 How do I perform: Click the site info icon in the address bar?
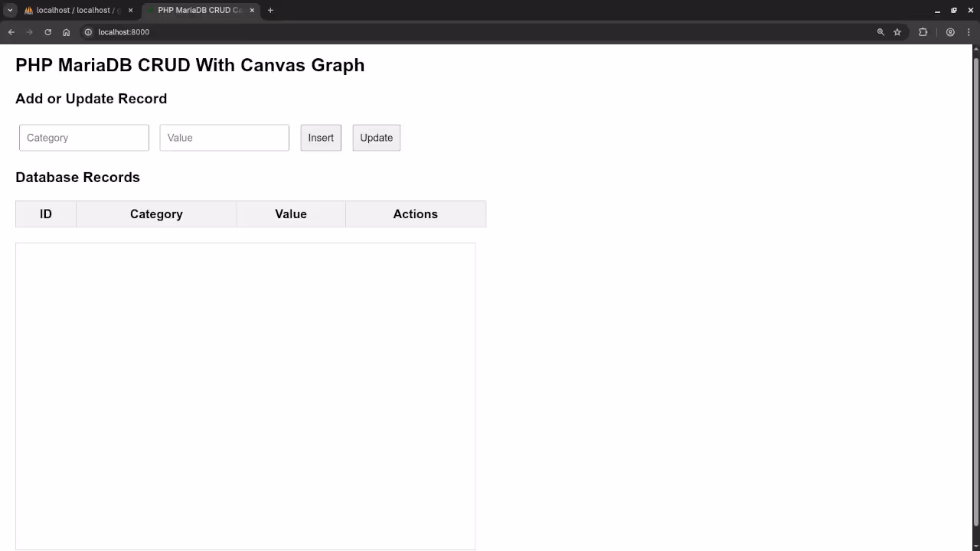coord(88,32)
